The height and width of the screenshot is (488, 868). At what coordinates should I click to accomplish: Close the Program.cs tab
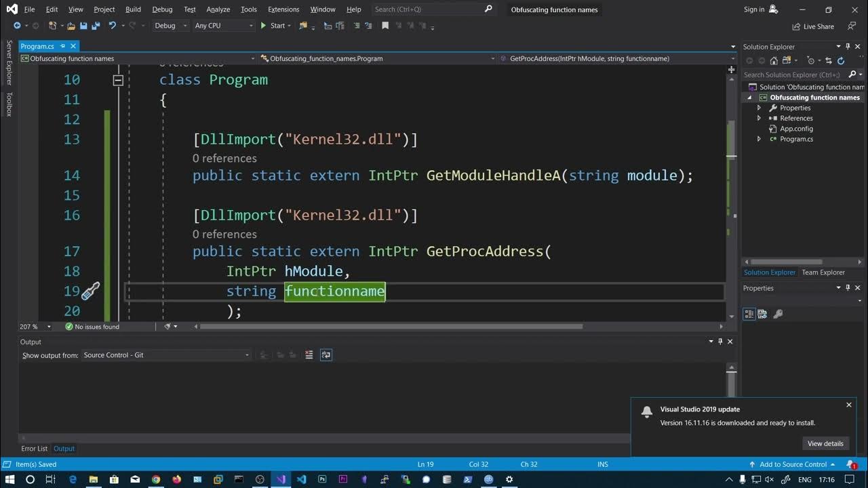73,46
